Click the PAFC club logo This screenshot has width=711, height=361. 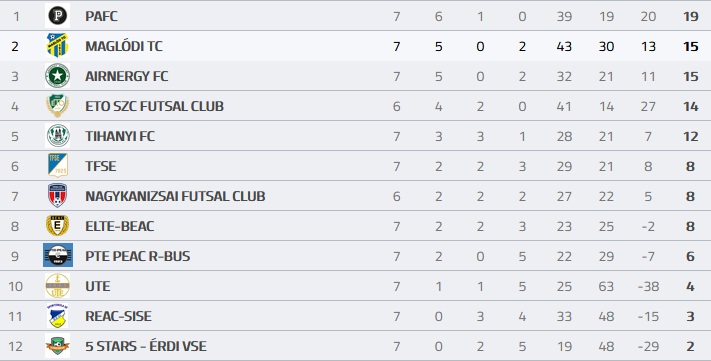(x=58, y=16)
